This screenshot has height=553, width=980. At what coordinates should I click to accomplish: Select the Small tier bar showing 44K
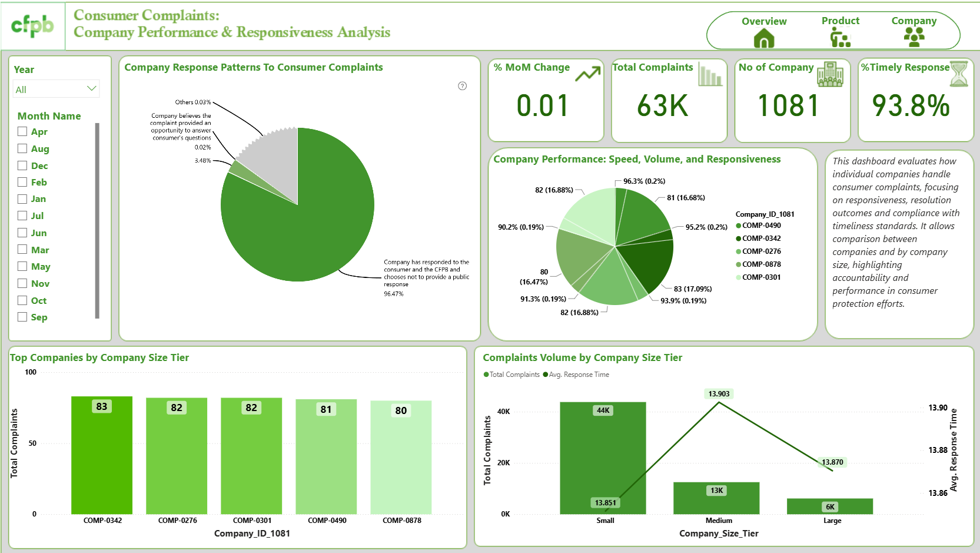click(603, 458)
